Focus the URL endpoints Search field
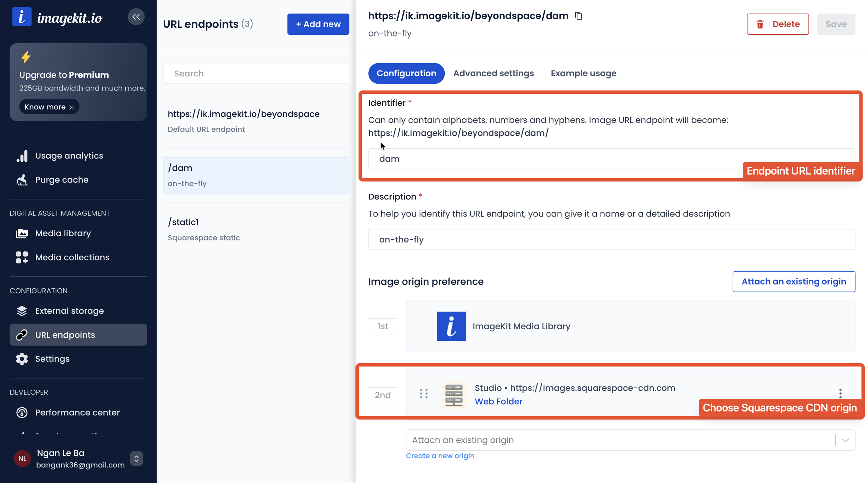Viewport: 868px width, 483px height. point(256,73)
